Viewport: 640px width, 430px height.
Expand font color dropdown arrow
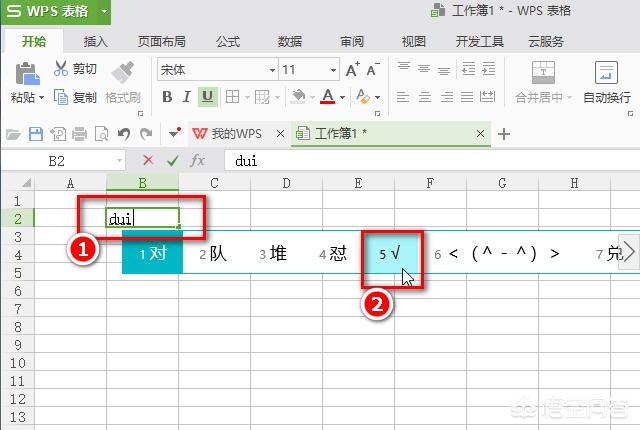342,97
